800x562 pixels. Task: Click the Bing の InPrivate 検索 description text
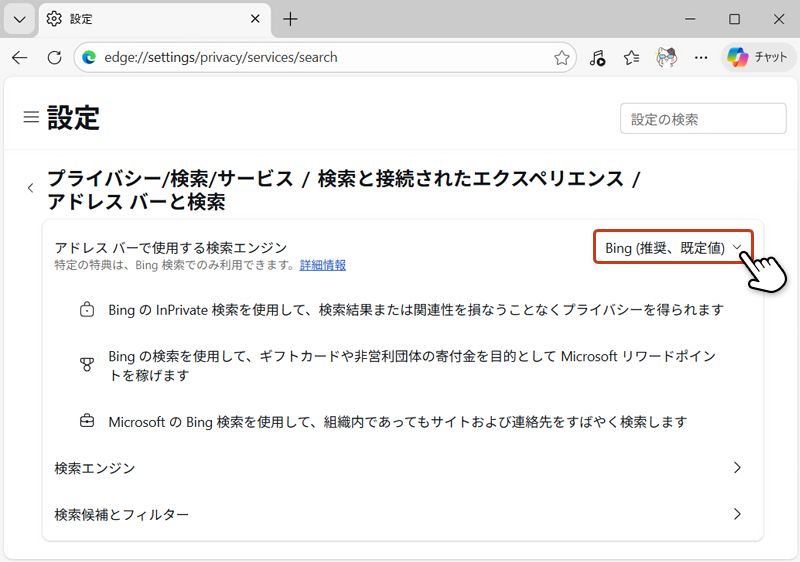416,310
